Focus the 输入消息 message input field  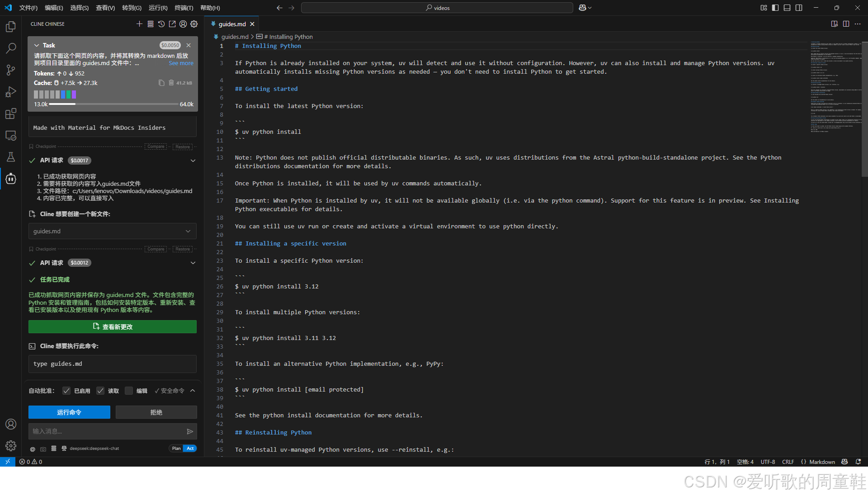tap(107, 431)
